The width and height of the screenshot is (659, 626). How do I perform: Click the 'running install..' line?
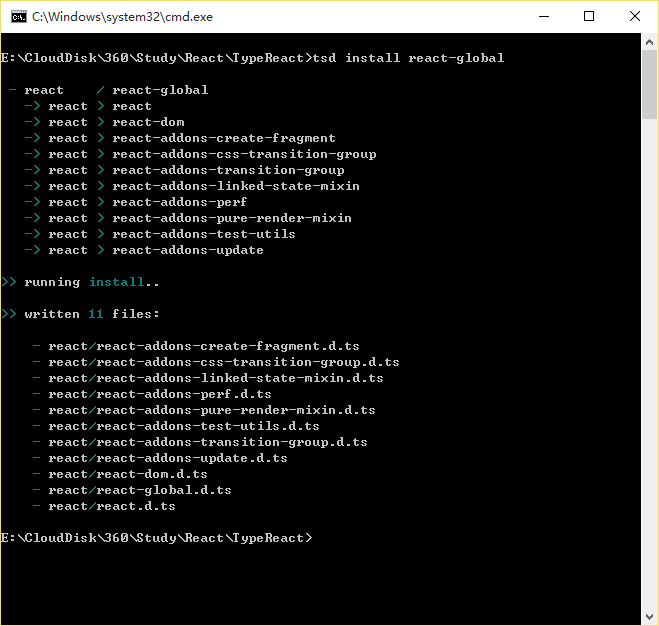[80, 282]
